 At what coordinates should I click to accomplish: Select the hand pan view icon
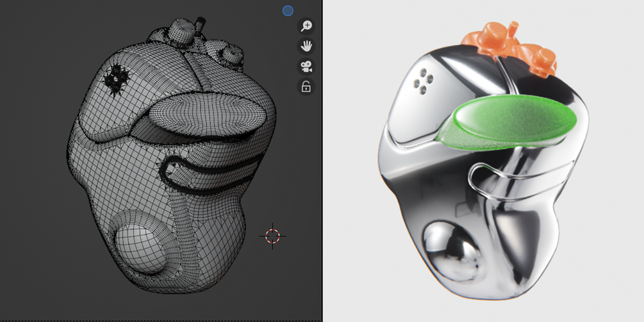click(306, 46)
